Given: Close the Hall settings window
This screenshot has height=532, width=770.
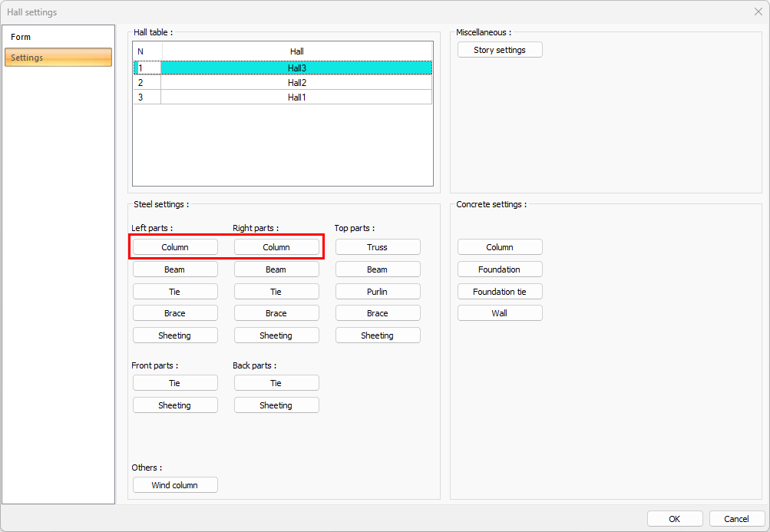Looking at the screenshot, I should click(x=758, y=12).
